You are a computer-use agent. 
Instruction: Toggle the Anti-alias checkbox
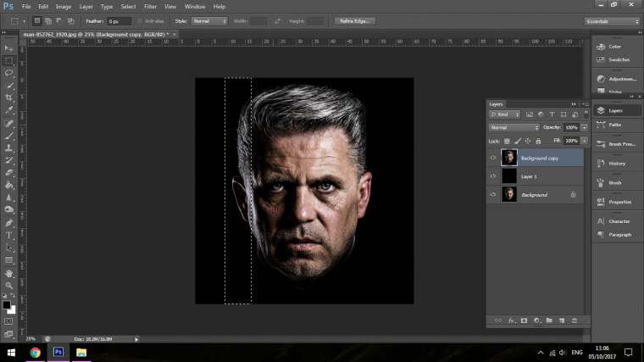pyautogui.click(x=140, y=21)
